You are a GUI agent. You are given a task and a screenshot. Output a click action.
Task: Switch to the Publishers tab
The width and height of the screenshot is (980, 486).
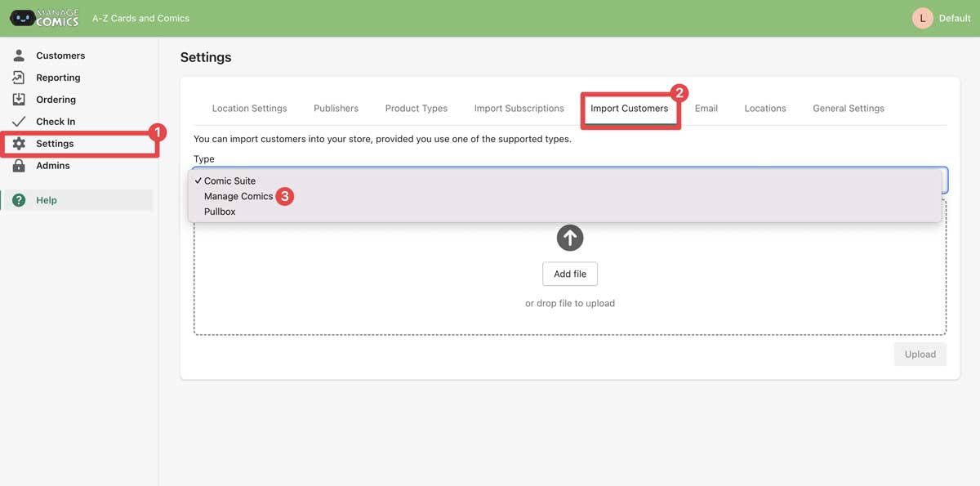(336, 108)
